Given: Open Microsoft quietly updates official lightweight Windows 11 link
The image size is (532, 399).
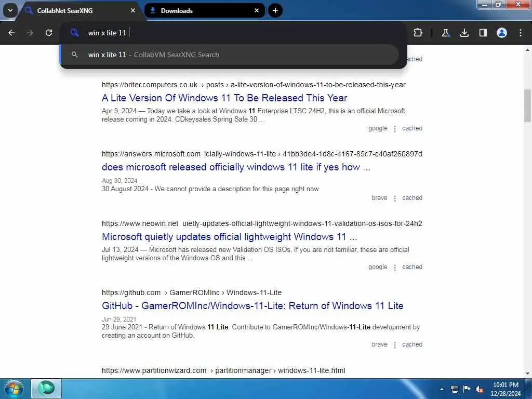Looking at the screenshot, I should [229, 236].
